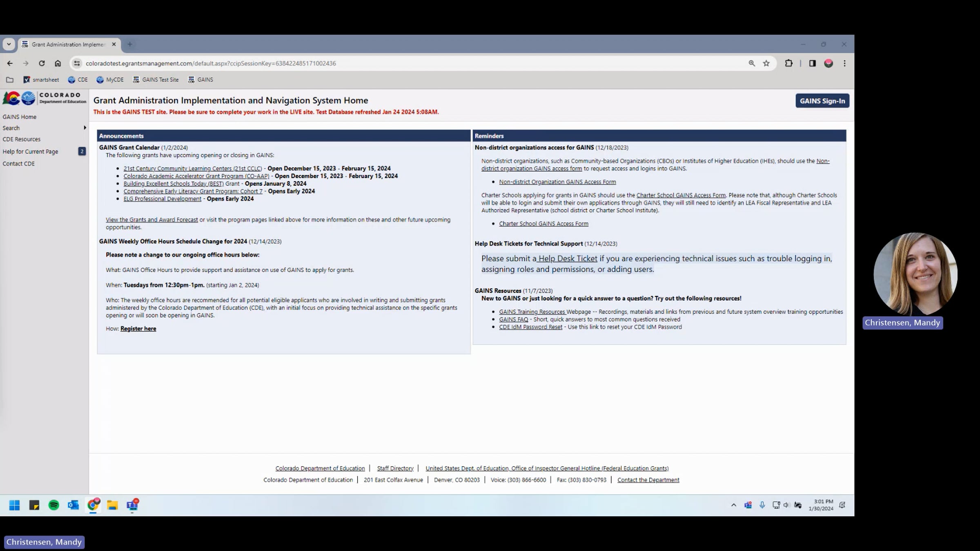Open the Help Desk Ticket link
Image resolution: width=980 pixels, height=551 pixels.
[568, 258]
